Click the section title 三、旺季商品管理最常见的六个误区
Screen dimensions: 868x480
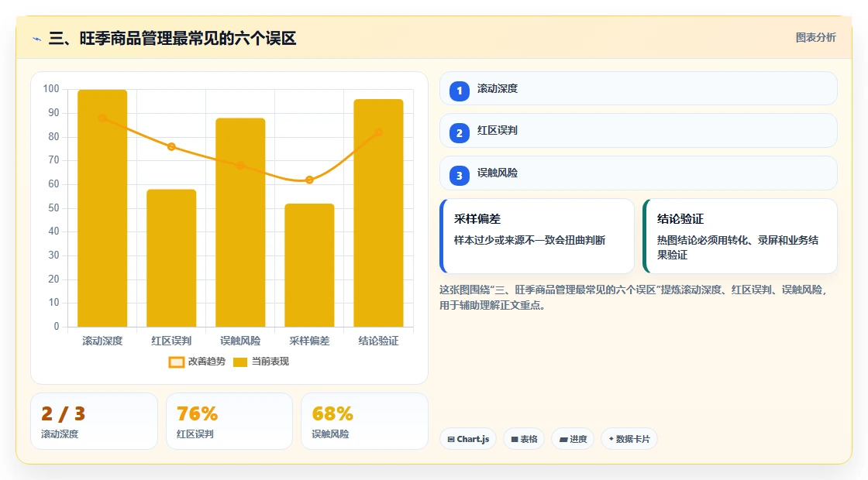(x=172, y=39)
